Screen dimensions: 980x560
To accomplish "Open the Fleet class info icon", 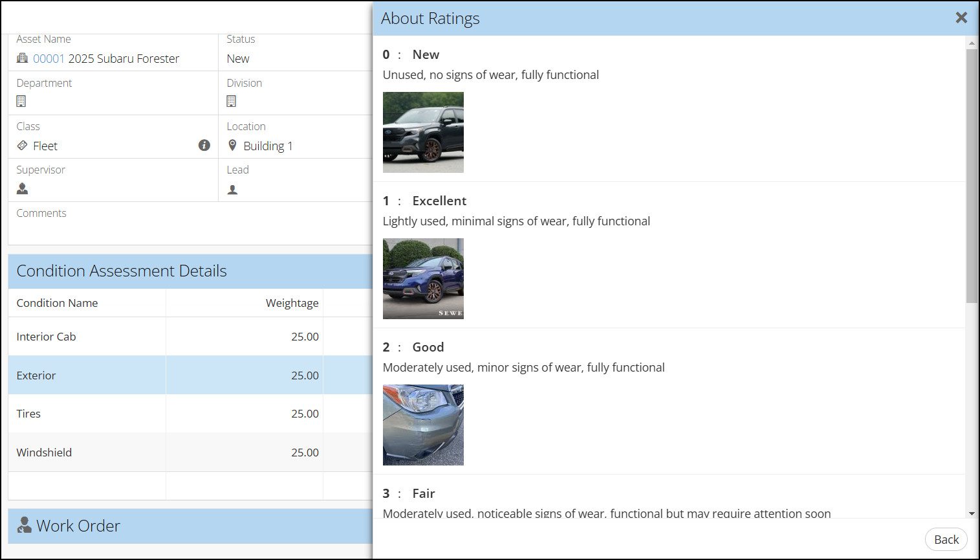I will (204, 145).
